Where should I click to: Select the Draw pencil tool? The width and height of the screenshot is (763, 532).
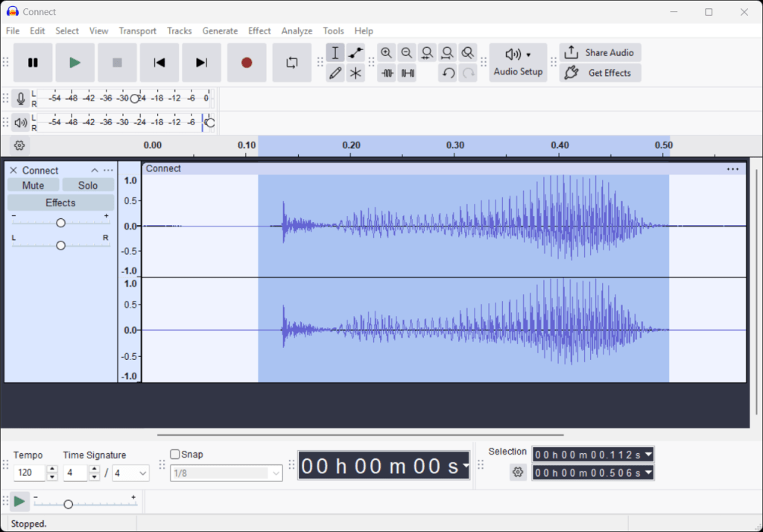coord(335,73)
